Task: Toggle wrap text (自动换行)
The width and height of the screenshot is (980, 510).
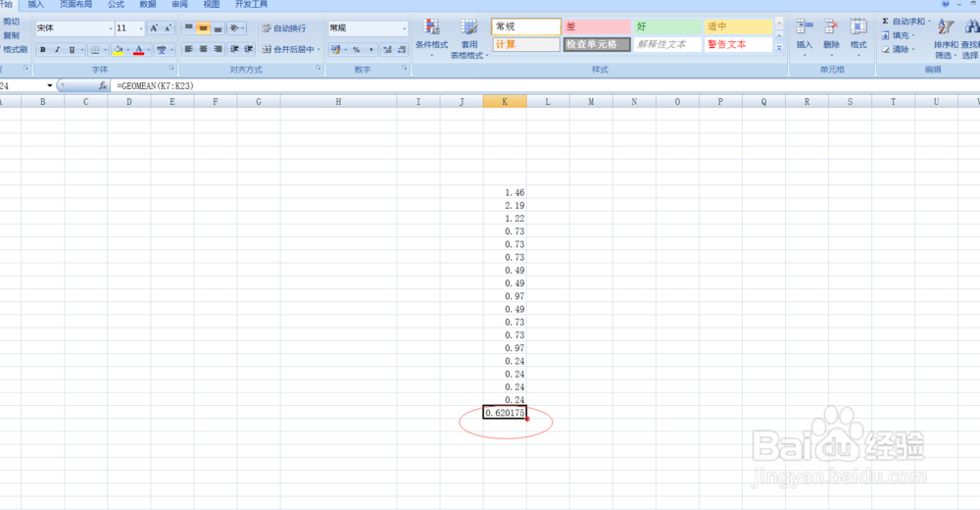Action: (x=284, y=28)
